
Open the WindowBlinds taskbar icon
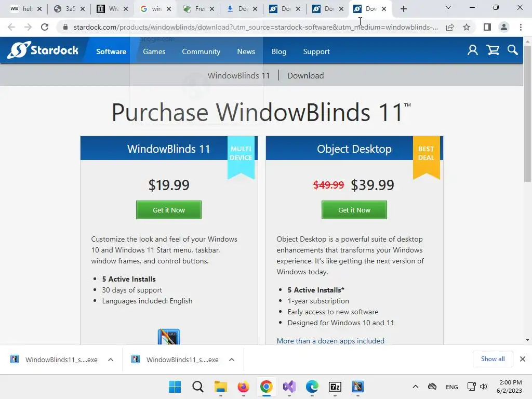358,387
